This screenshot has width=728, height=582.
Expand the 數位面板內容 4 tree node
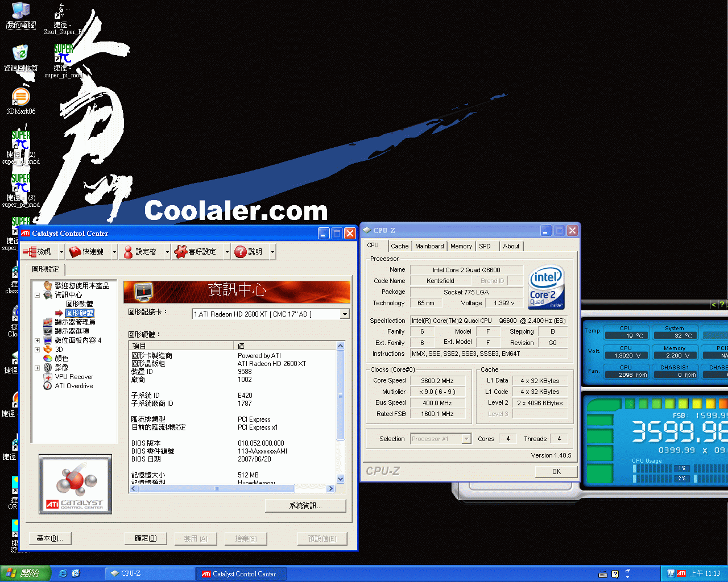pos(37,340)
